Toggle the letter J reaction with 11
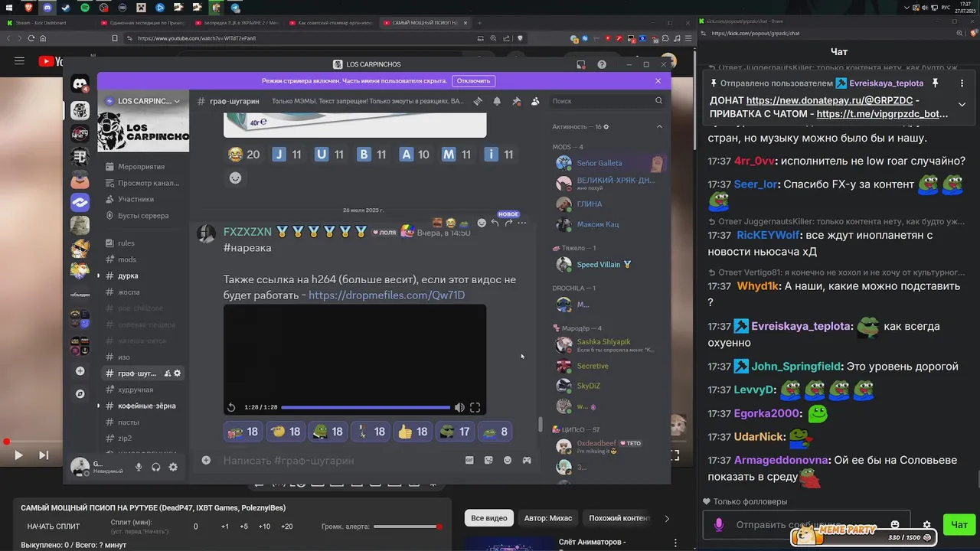This screenshot has width=980, height=551. pyautogui.click(x=287, y=155)
